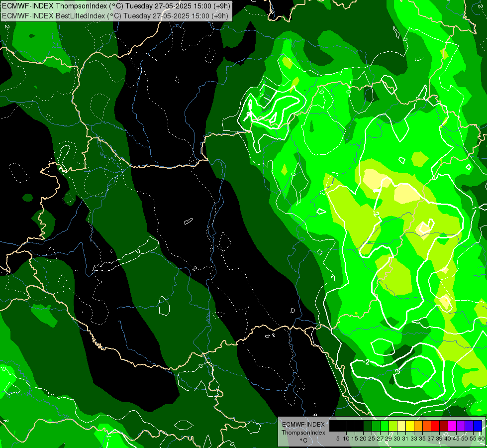Click the legend tick value 60
This screenshot has height=448, width=487.
click(x=482, y=439)
